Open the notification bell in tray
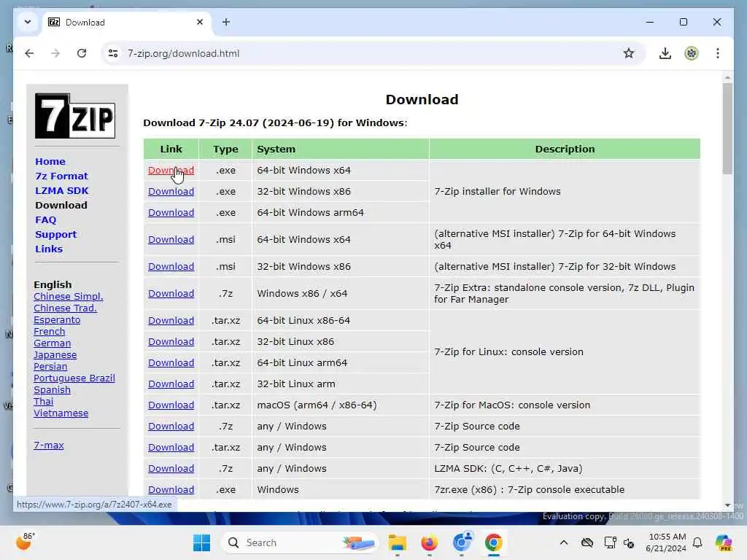This screenshot has height=560, width=747. (x=697, y=542)
